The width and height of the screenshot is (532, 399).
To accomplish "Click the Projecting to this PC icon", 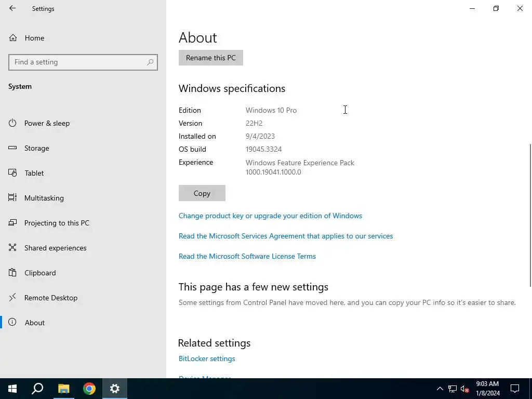I will click(x=12, y=222).
